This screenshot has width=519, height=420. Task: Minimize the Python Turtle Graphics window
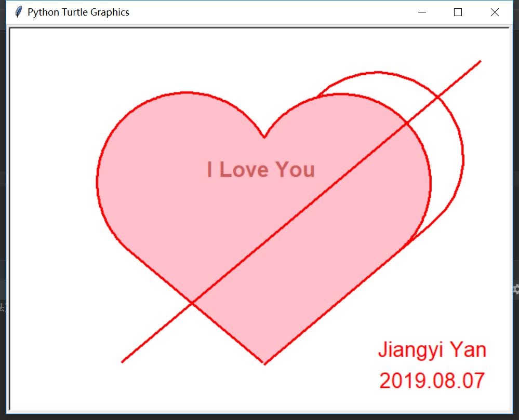click(x=422, y=12)
